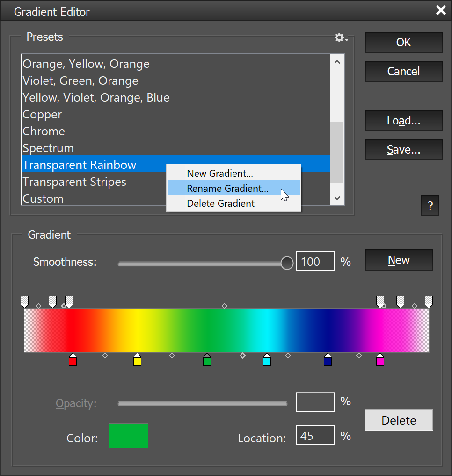Click the Location percentage field
This screenshot has width=452, height=476.
click(x=315, y=436)
